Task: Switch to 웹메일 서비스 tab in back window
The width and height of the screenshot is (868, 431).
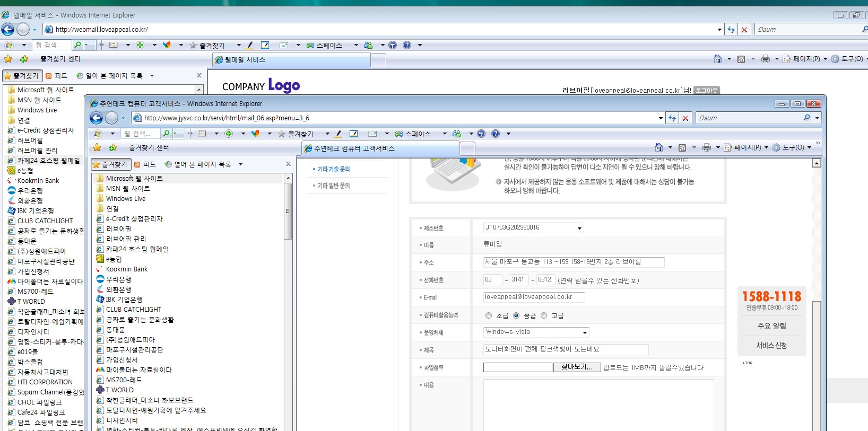Action: tap(291, 60)
